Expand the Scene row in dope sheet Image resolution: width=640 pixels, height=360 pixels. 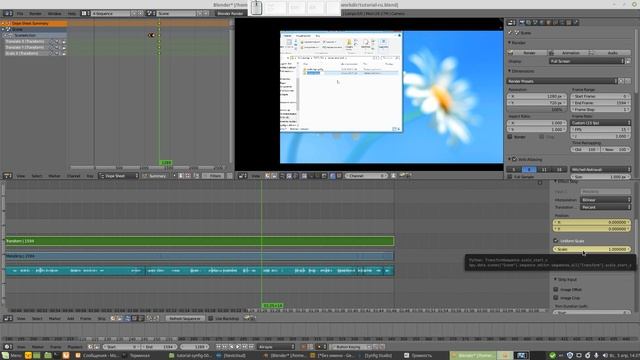(3, 29)
